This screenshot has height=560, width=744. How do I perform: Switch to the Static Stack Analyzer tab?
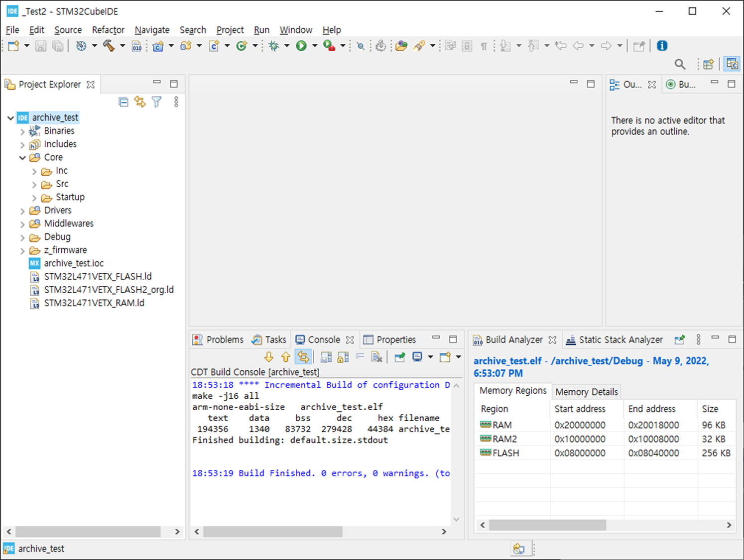(x=615, y=339)
